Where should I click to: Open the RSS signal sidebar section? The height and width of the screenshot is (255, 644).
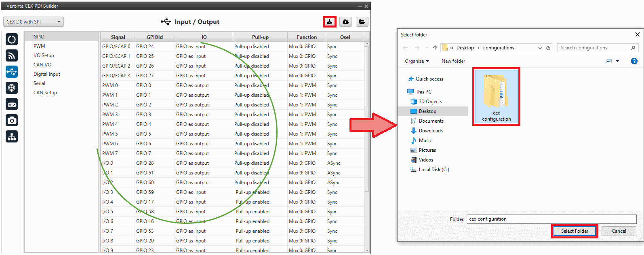[x=12, y=55]
